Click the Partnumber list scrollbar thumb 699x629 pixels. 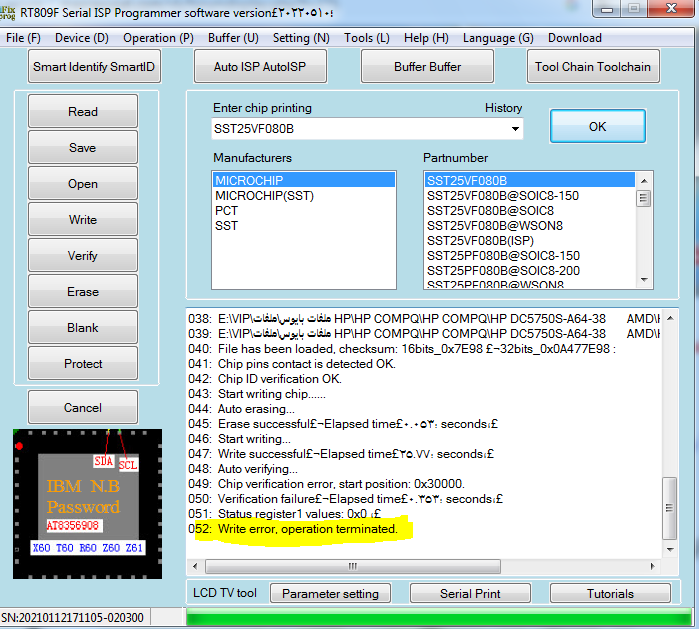coord(643,198)
